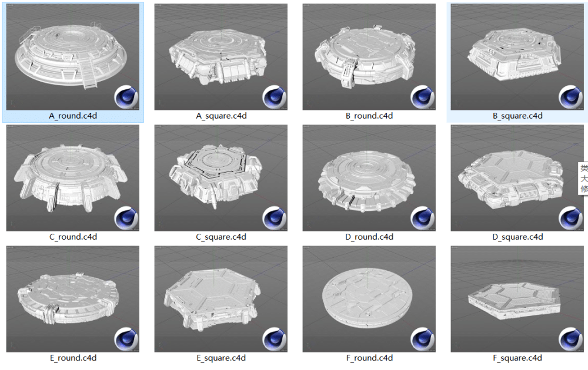Select the A_round.c4d file thumbnail
Viewport: 588px width, 370px height.
coord(73,57)
